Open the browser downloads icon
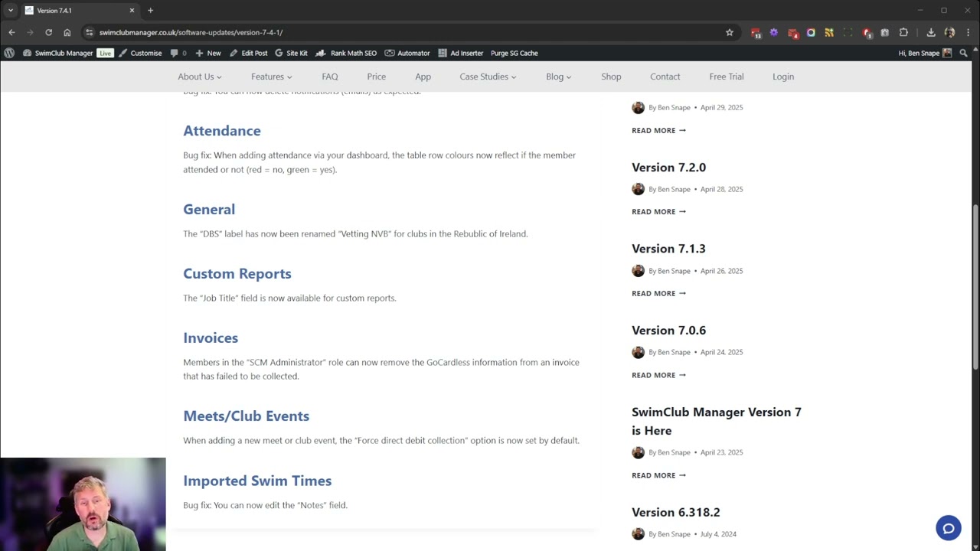Screen dimensions: 980x551 click(x=931, y=32)
